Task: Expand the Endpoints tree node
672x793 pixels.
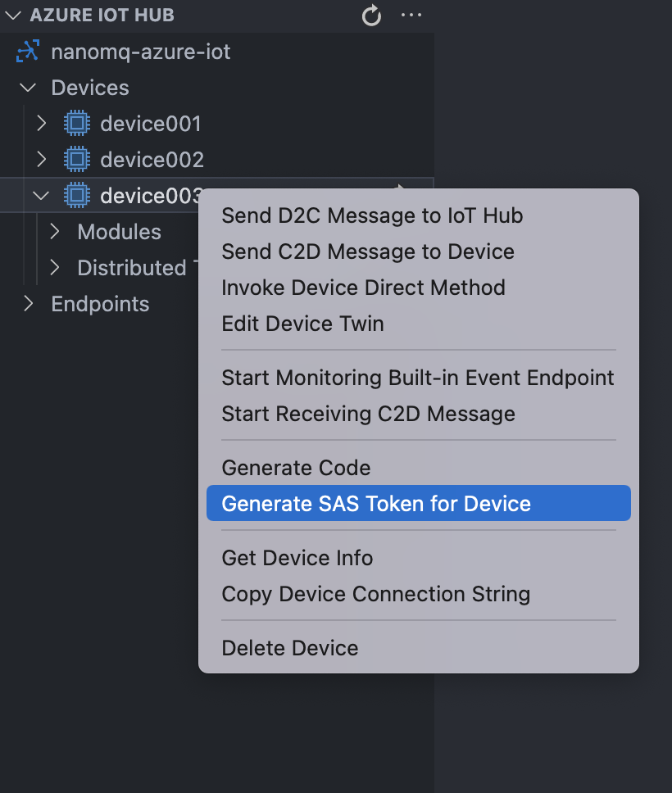Action: click(29, 304)
